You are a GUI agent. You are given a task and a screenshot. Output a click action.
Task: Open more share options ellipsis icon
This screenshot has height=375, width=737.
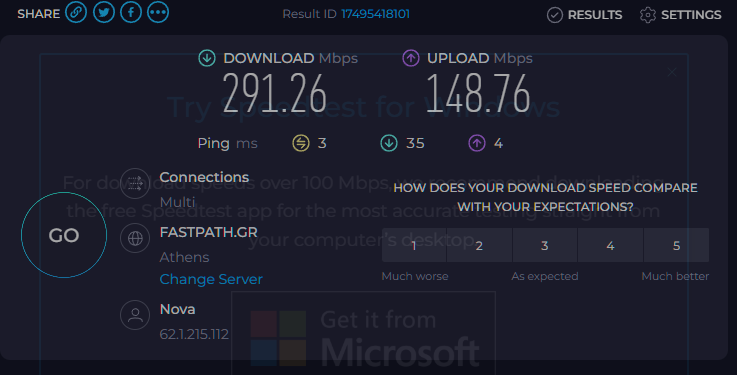coord(158,12)
